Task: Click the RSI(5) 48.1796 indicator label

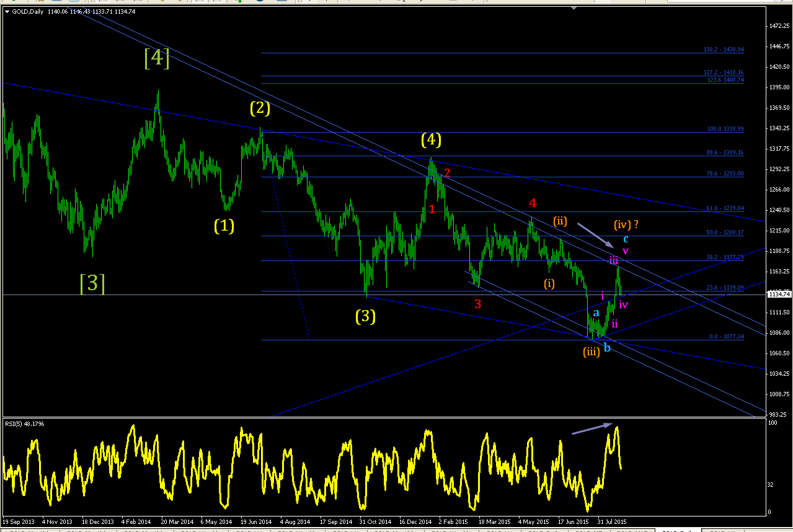Action: [25, 423]
